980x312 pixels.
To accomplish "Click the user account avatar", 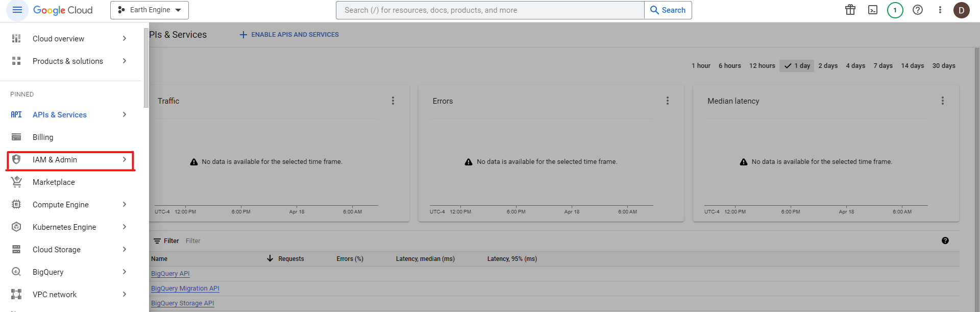I will 962,10.
